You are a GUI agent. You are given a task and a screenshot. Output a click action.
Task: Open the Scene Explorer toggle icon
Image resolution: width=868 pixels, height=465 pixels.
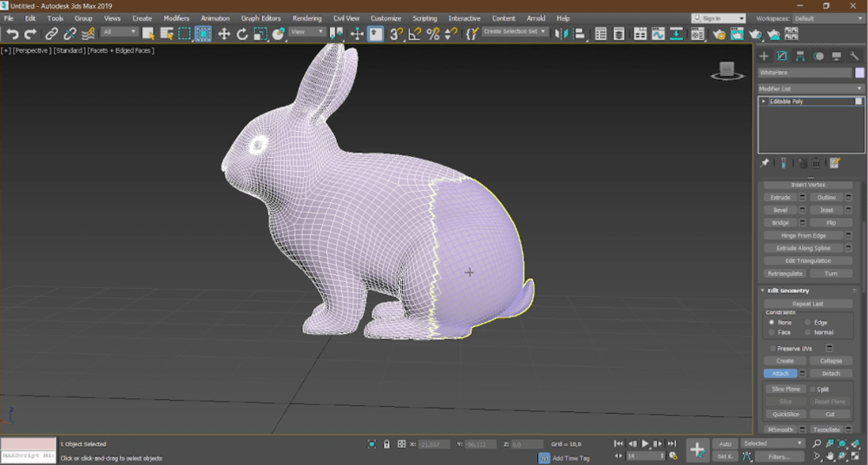(601, 35)
